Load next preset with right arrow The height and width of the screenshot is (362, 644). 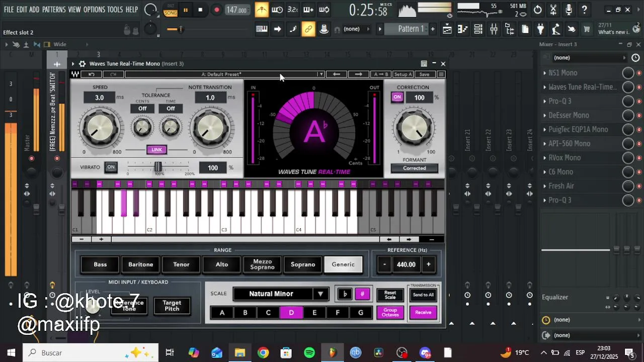(x=358, y=74)
